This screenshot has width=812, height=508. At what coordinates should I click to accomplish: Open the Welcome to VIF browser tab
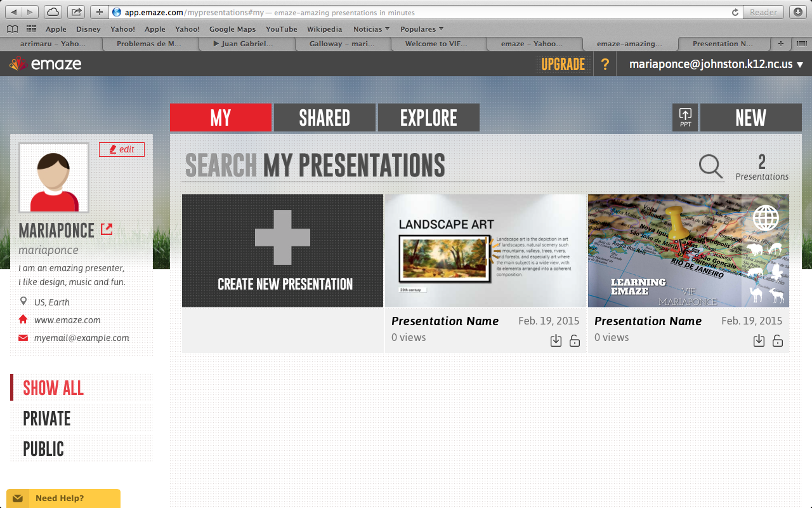(439, 44)
